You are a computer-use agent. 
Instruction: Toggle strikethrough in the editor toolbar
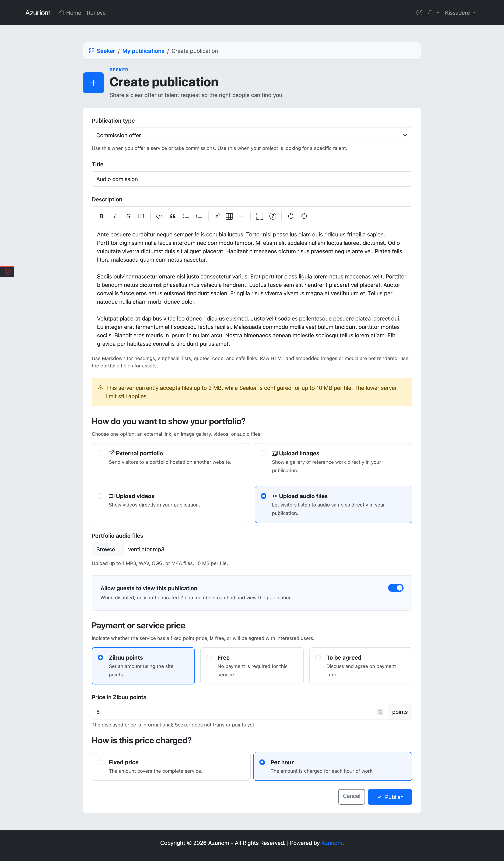pos(128,216)
